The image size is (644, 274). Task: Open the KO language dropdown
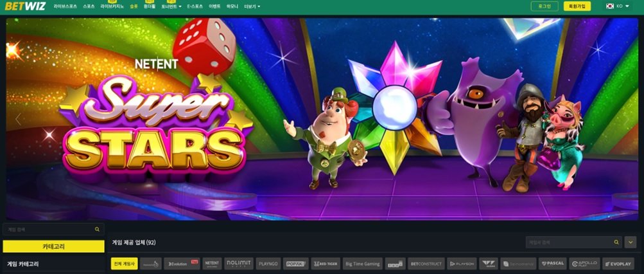pos(618,6)
